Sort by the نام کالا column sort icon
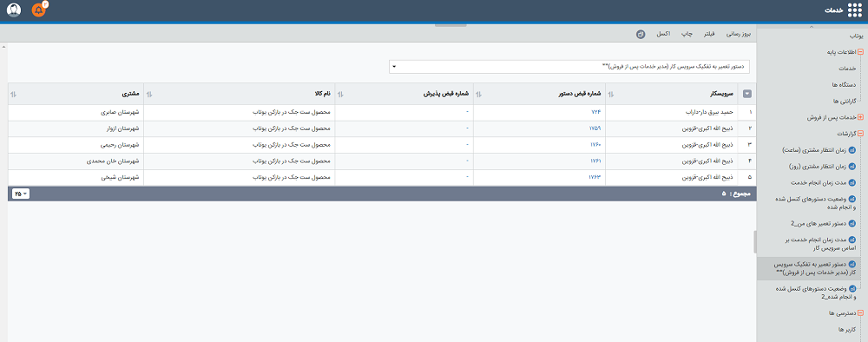Screen dimensions: 868x342 (x=149, y=94)
